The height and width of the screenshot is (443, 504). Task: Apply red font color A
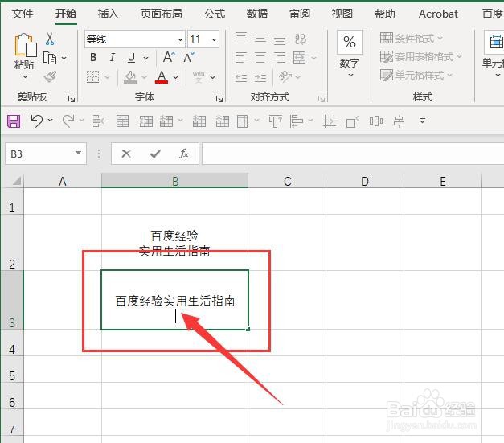(x=162, y=77)
